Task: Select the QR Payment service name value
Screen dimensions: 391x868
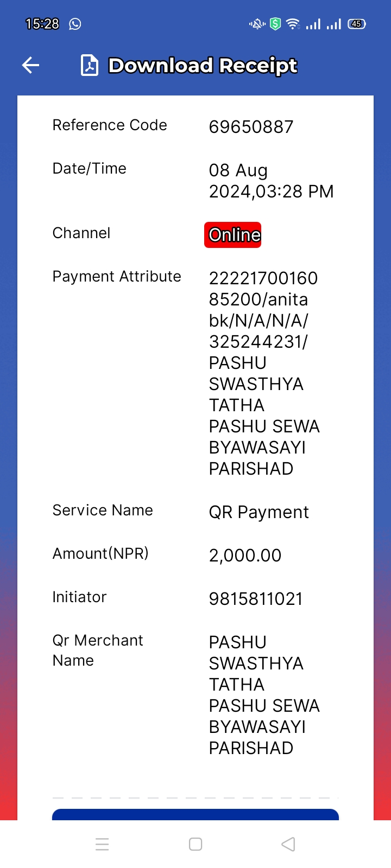Action: [259, 512]
